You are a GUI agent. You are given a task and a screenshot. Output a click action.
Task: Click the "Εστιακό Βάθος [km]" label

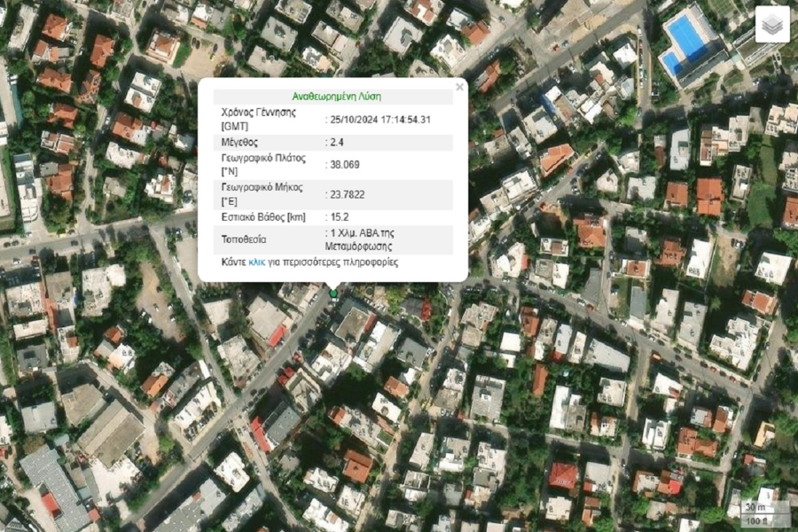(x=263, y=216)
